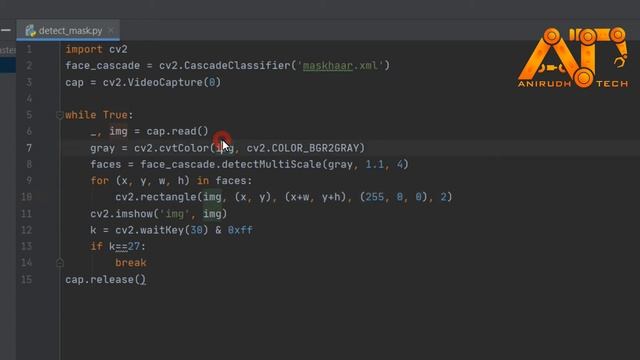Click line number 15 in the gutter
The width and height of the screenshot is (640, 360).
[27, 280]
